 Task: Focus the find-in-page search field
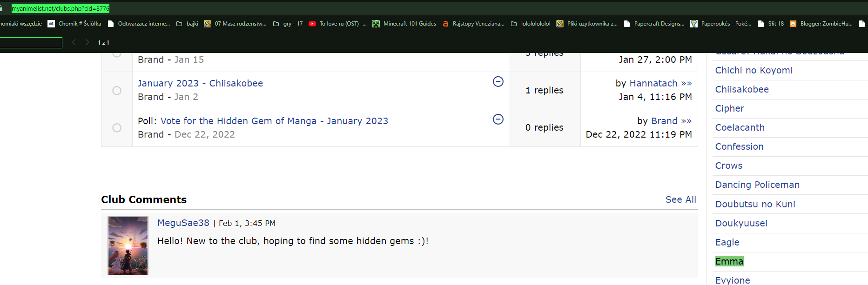pyautogui.click(x=31, y=43)
